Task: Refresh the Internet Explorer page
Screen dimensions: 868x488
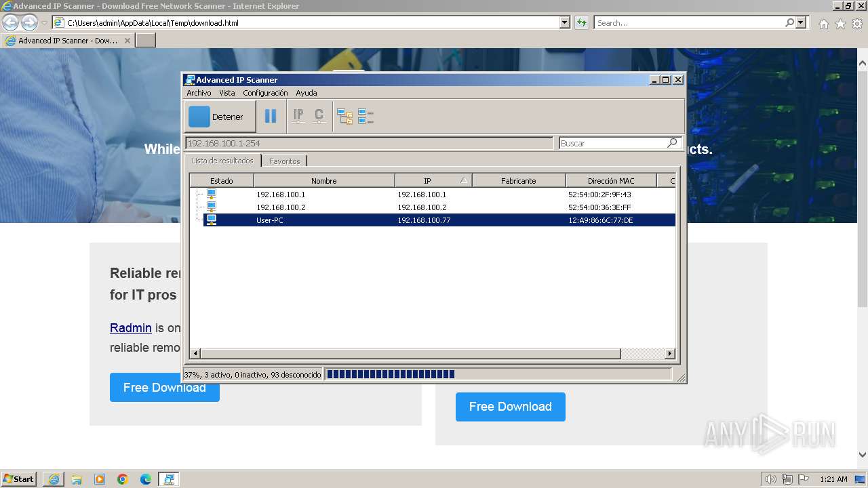Action: 581,22
